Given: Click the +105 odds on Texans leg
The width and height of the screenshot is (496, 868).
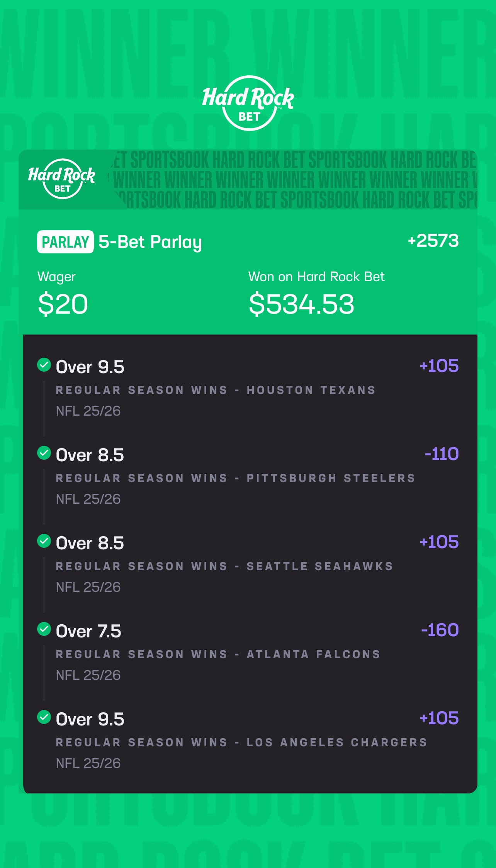Looking at the screenshot, I should [439, 366].
